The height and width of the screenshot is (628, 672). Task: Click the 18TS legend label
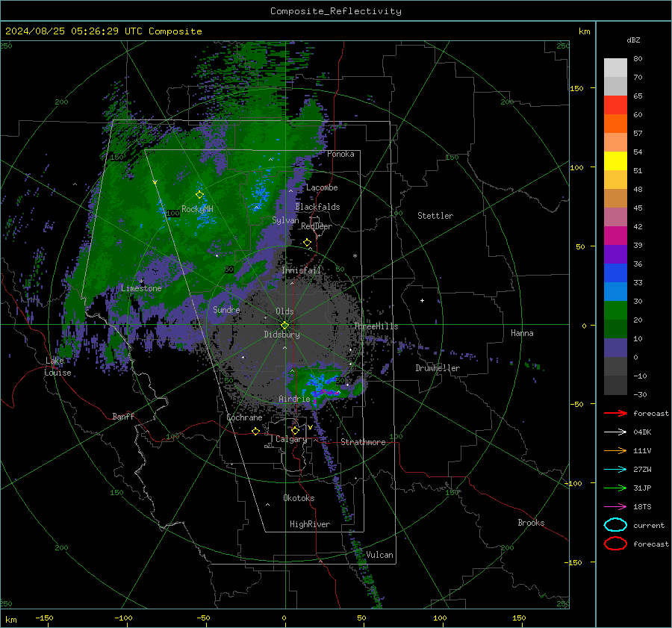[x=642, y=507]
